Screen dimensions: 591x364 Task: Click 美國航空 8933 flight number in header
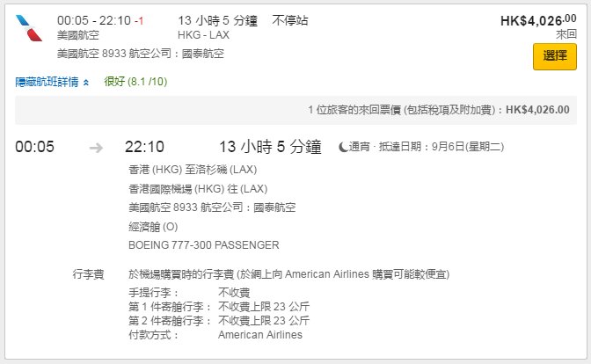pyautogui.click(x=91, y=54)
